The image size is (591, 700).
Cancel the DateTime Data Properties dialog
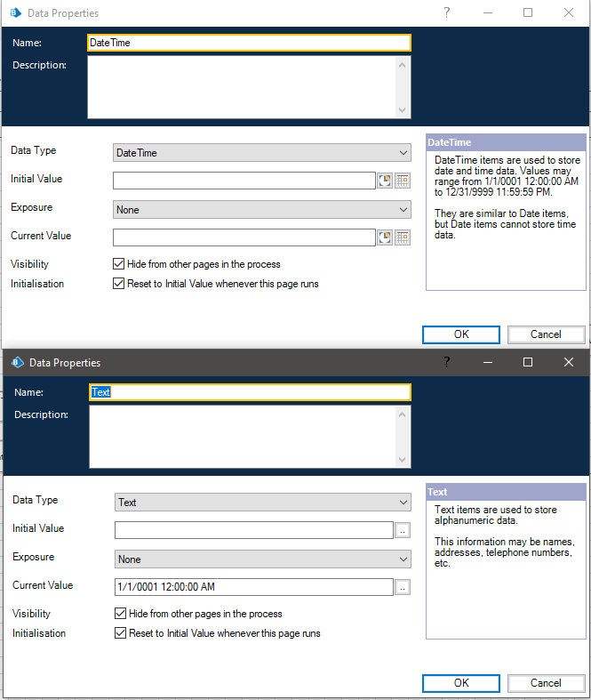pos(546,334)
